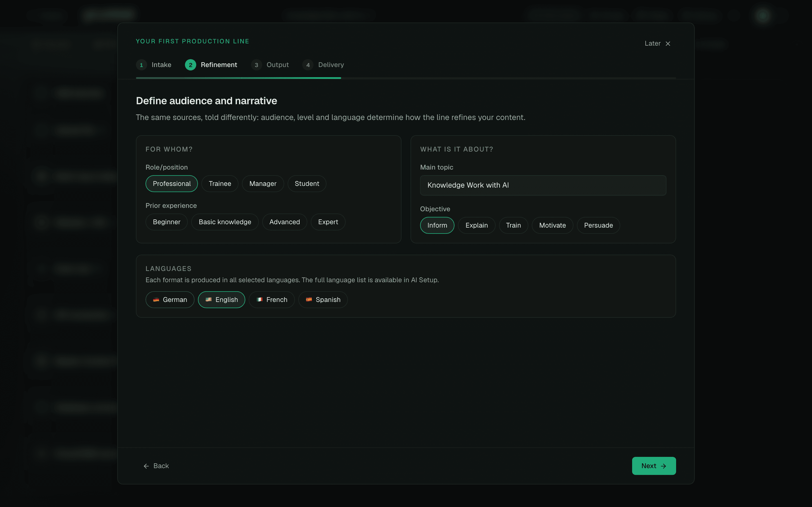Click the Spanish flag icon
The width and height of the screenshot is (812, 507).
(309, 299)
